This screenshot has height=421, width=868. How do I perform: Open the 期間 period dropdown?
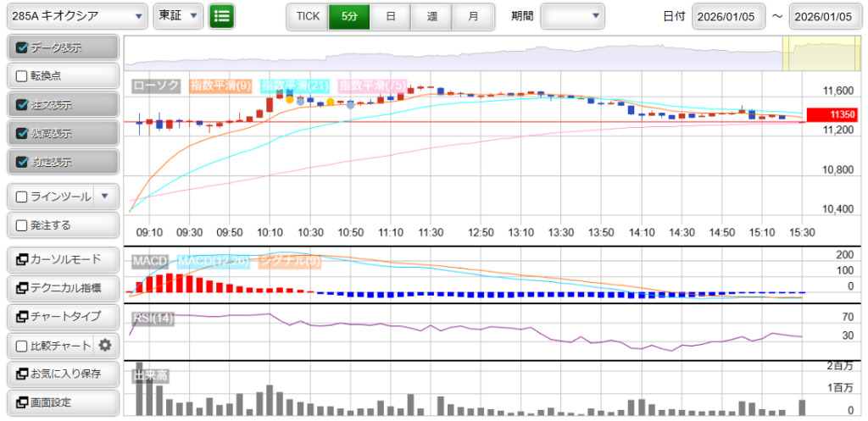pos(573,16)
